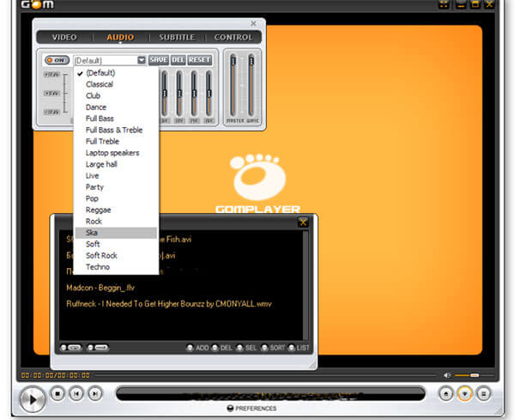
Task: Click the second playlist mode toggle button
Action: [x=98, y=348]
